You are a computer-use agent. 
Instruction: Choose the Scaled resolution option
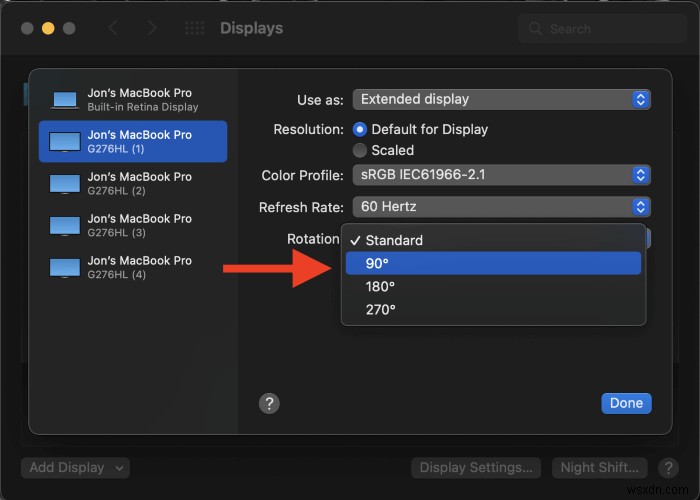tap(361, 150)
